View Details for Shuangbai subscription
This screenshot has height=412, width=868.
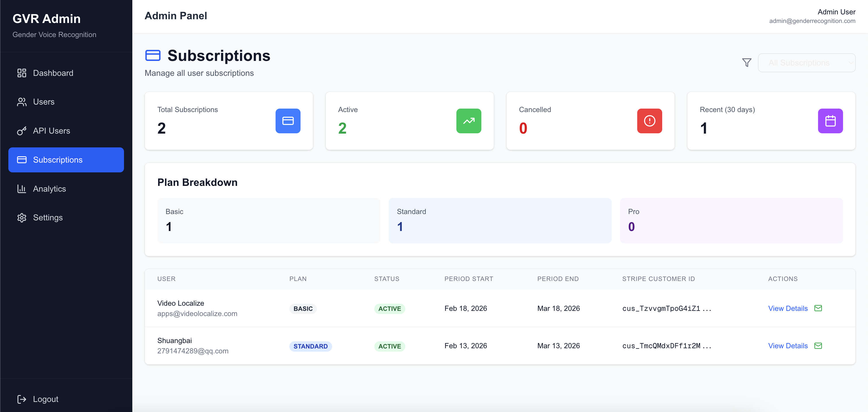click(x=787, y=346)
